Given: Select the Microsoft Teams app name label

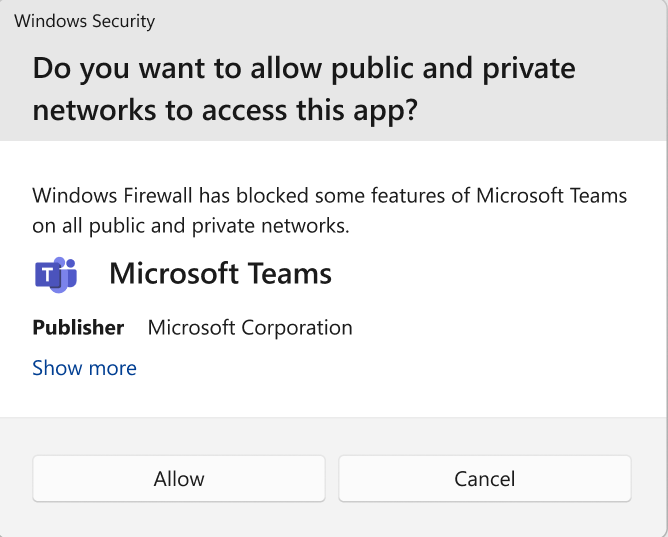Looking at the screenshot, I should pos(220,273).
